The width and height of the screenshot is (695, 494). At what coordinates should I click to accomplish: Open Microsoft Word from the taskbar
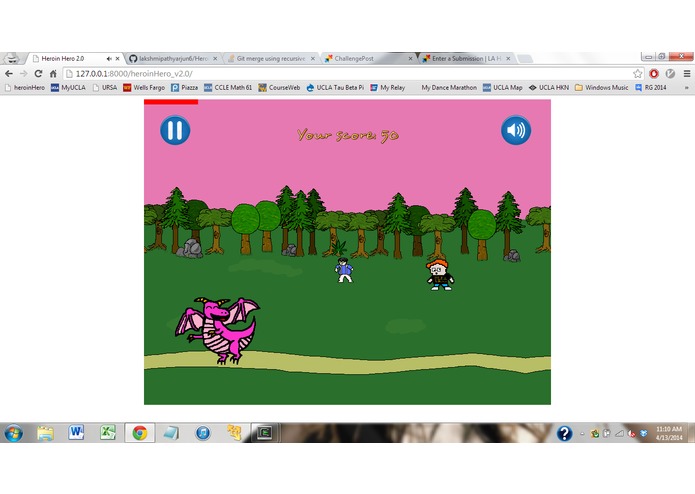click(76, 433)
